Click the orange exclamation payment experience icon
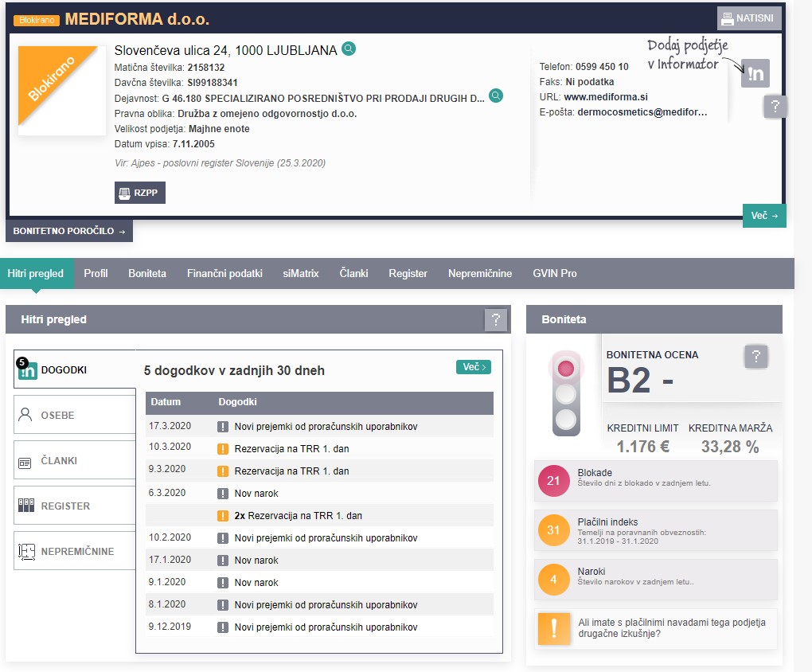 pos(553,628)
